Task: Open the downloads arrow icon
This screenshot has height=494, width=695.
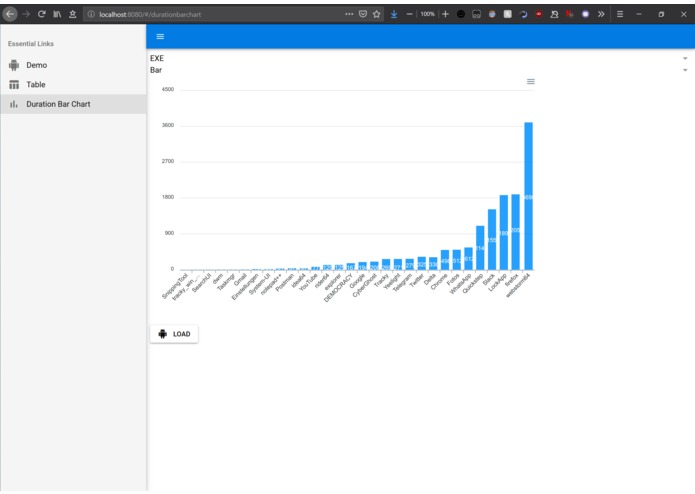Action: pyautogui.click(x=394, y=14)
